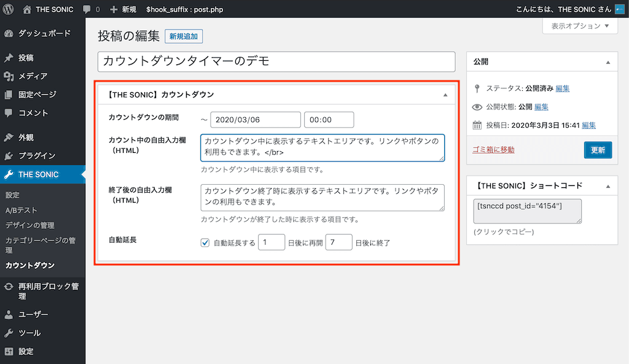Collapse the 【THE SONIC】ショートコード panel

tap(608, 187)
